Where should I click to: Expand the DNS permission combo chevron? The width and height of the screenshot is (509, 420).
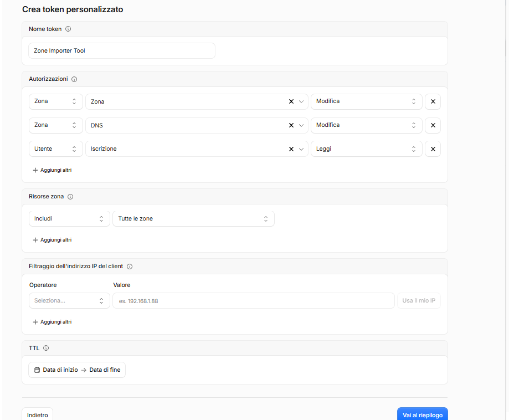301,125
